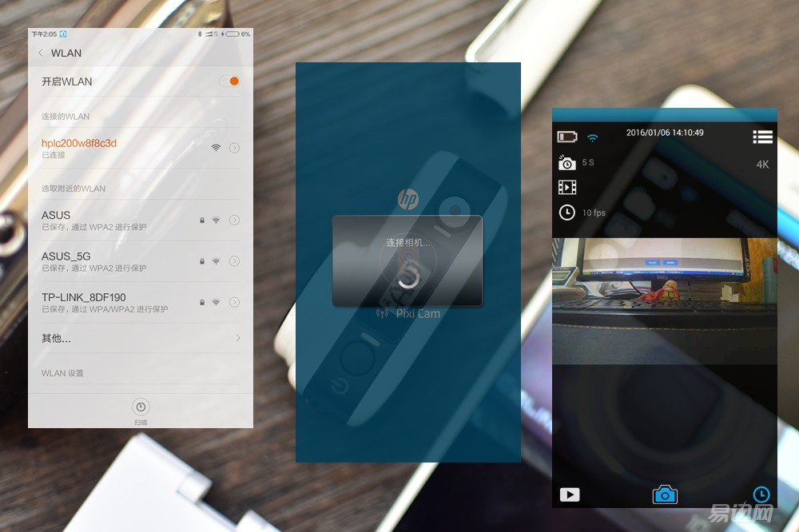Tap the self-timer camera 5 S icon
The image size is (799, 532).
tap(567, 162)
